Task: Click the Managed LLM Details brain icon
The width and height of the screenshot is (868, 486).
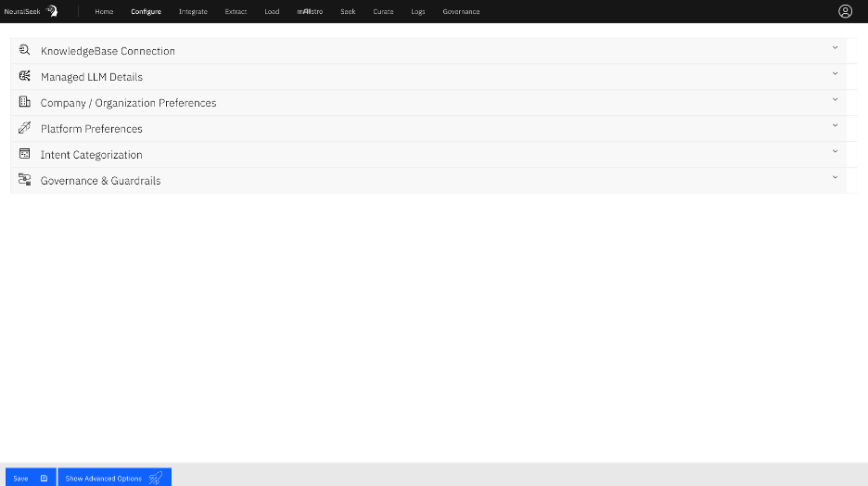Action: pyautogui.click(x=25, y=76)
